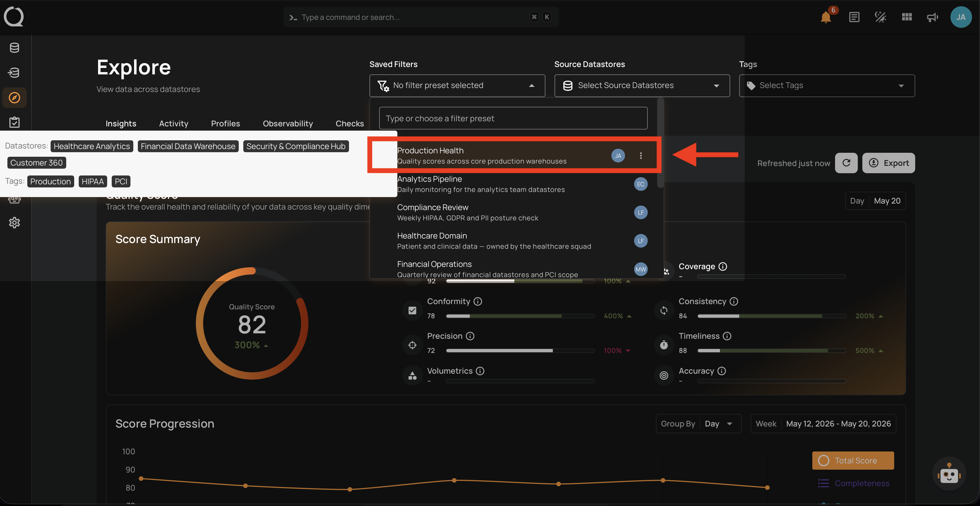The height and width of the screenshot is (506, 980).
Task: Click the megaphone announcements icon
Action: point(933,17)
